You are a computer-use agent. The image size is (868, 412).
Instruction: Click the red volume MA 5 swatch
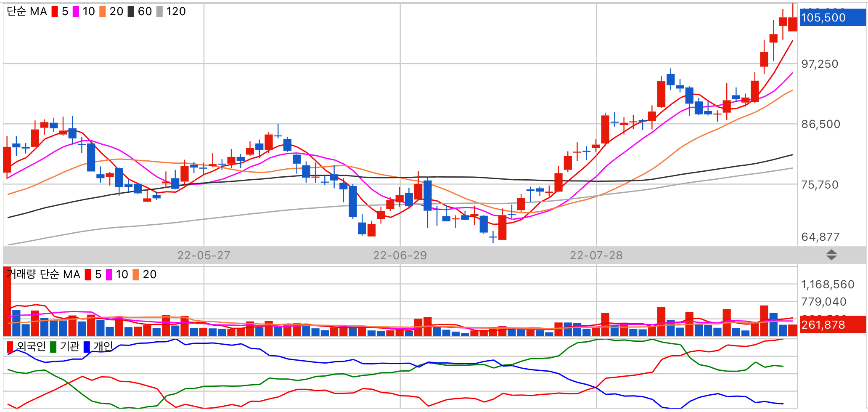(88, 275)
